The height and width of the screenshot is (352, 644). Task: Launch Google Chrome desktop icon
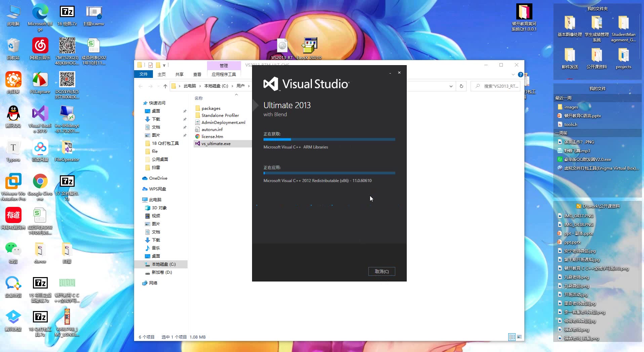[x=40, y=187]
